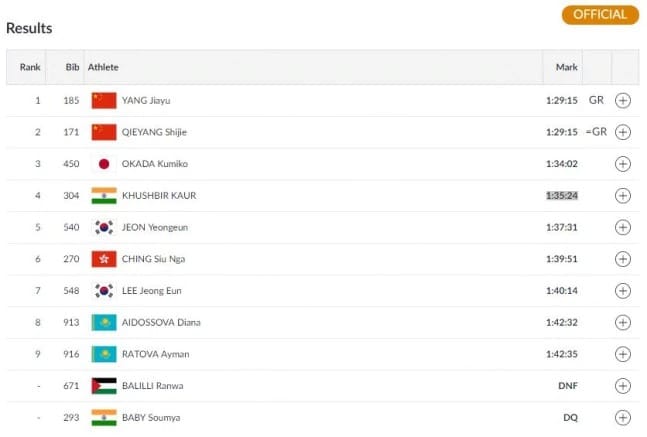The height and width of the screenshot is (437, 647).
Task: Click plus icon beside BABY Soumya's DQ
Action: (x=623, y=418)
